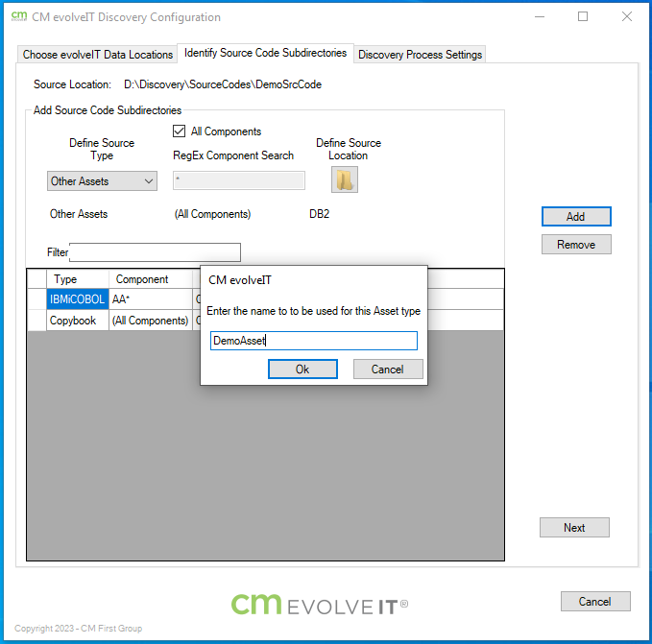Click the RegEx Component Search field

(239, 180)
